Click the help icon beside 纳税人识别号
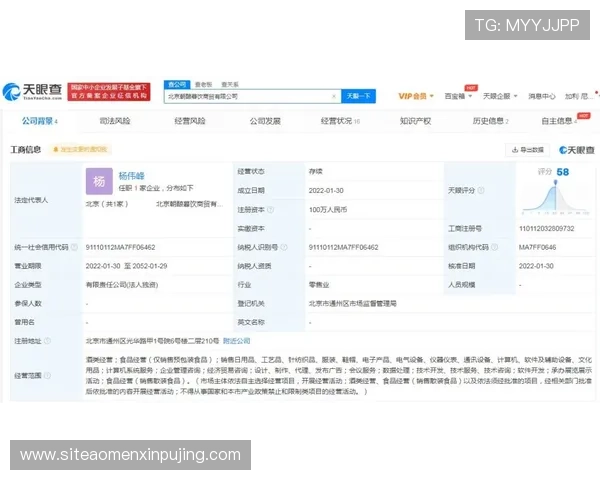 tap(284, 247)
